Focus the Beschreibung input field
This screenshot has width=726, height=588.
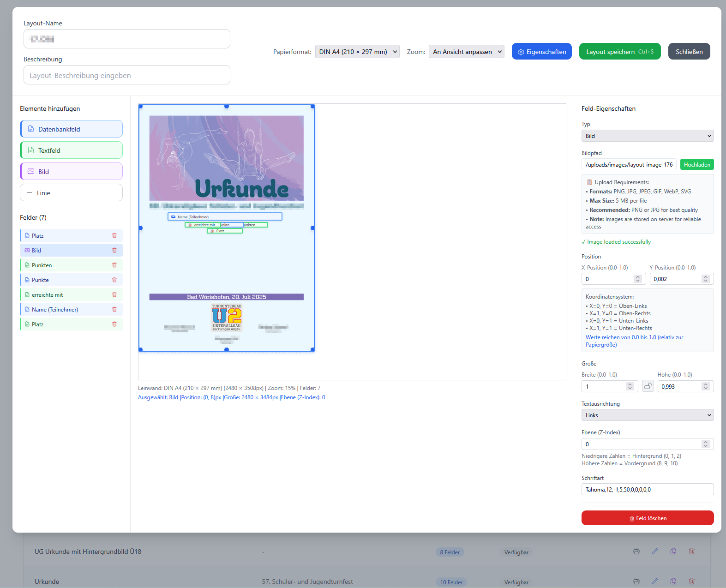[x=127, y=75]
